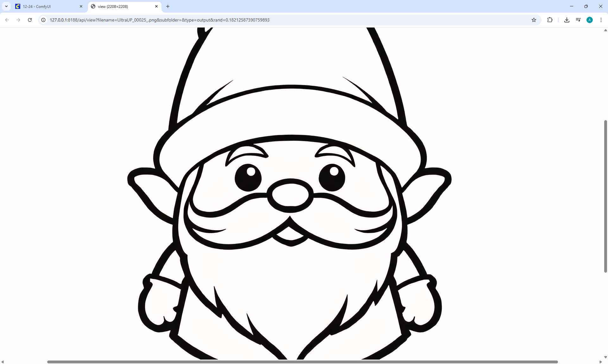Screen dimensions: 608x364
Task: Reload the current page
Action: [30, 20]
